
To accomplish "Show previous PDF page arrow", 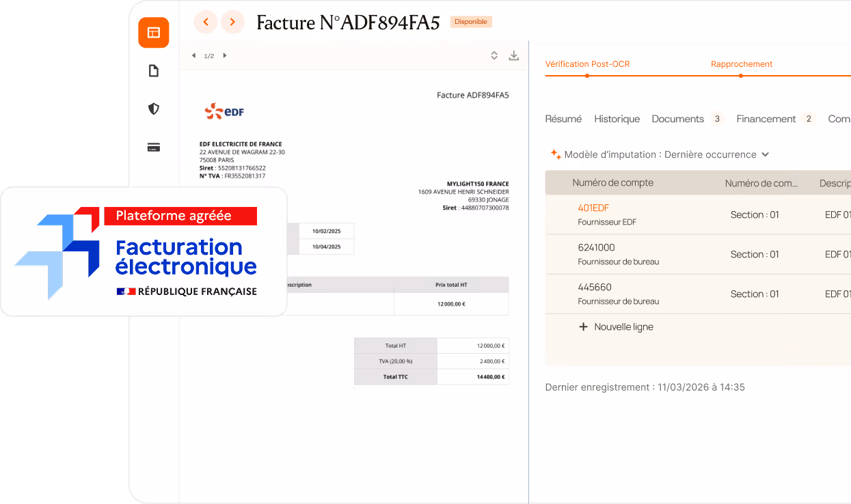I will pos(193,55).
